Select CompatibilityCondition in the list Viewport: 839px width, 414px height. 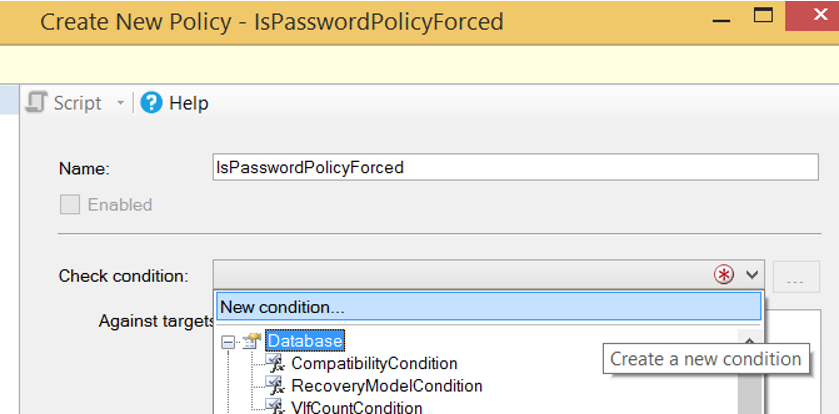click(374, 363)
